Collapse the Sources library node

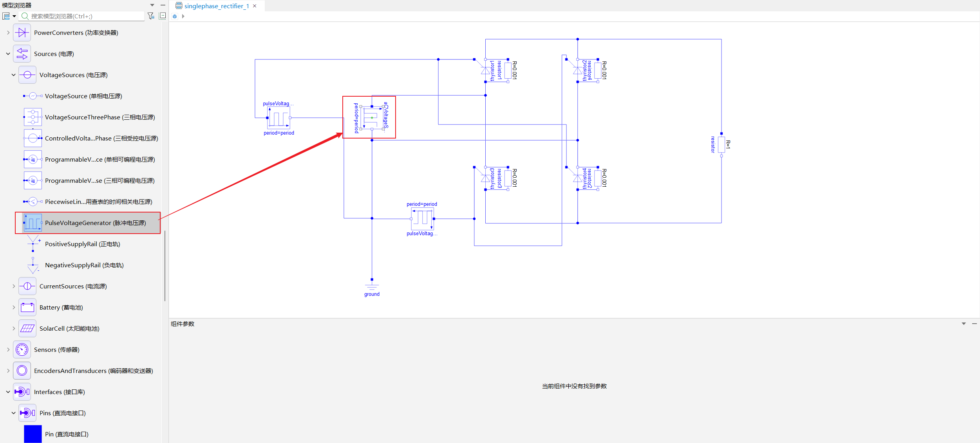[x=8, y=54]
